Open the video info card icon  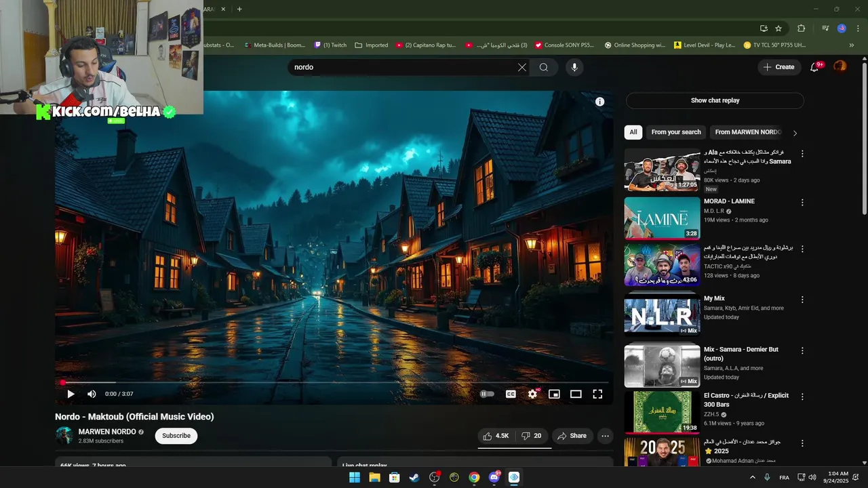[599, 102]
